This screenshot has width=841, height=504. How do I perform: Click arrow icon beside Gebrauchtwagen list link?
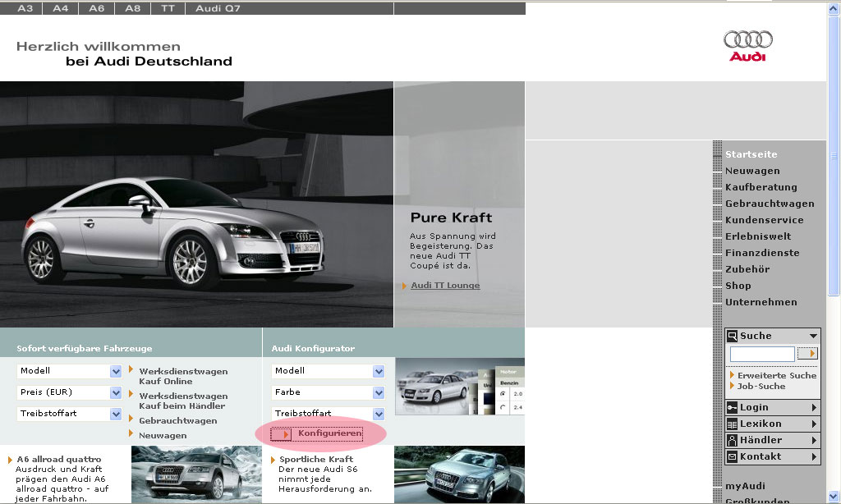131,418
